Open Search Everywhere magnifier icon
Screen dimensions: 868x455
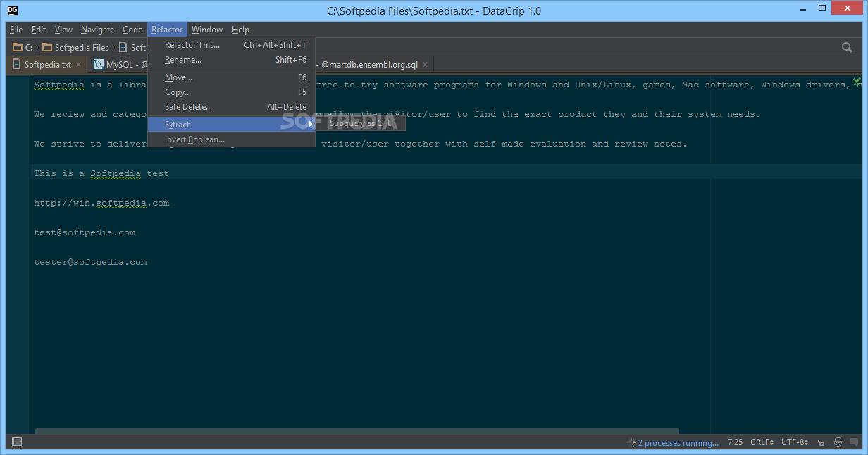click(848, 47)
